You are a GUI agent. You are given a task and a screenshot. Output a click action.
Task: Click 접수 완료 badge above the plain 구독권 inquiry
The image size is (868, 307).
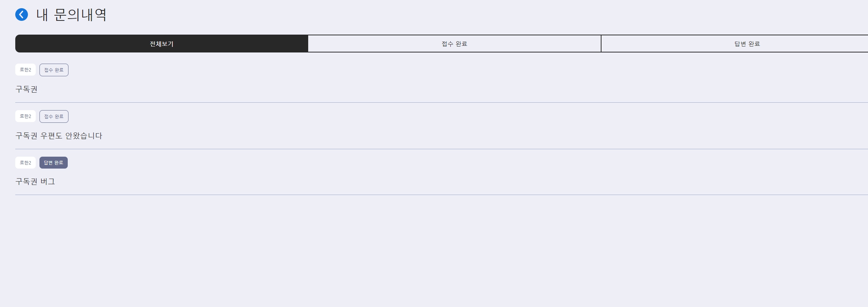54,70
